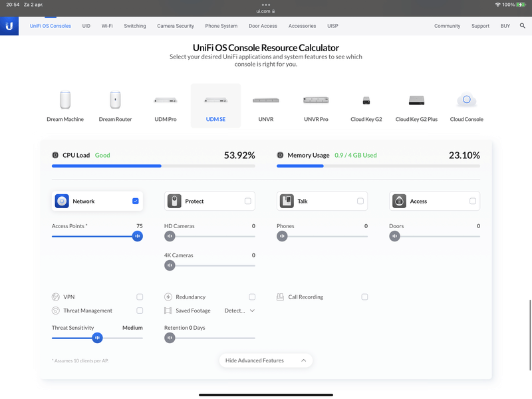Click the Access application icon
532x399 pixels.
coord(400,201)
